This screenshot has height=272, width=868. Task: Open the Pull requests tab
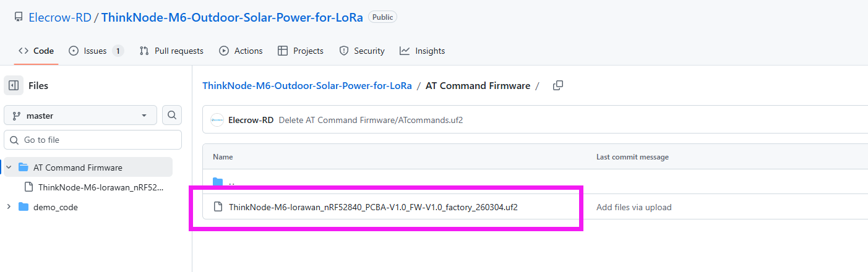[171, 51]
